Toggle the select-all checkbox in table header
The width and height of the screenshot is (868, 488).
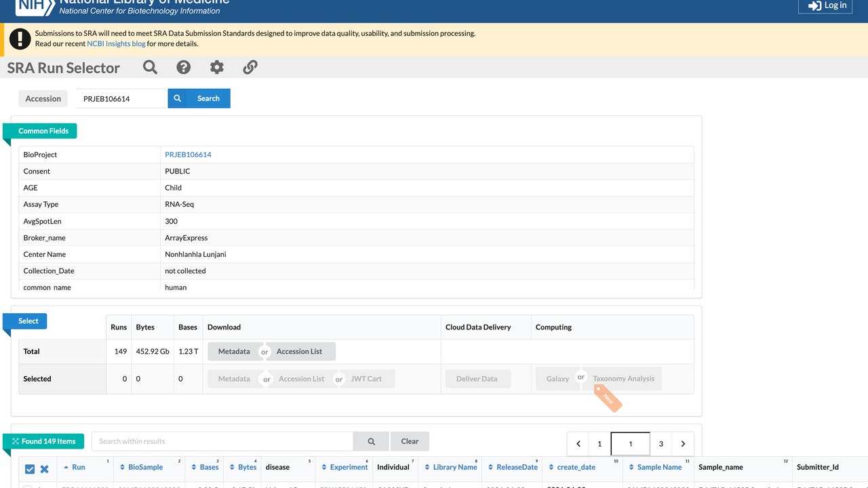tap(29, 469)
